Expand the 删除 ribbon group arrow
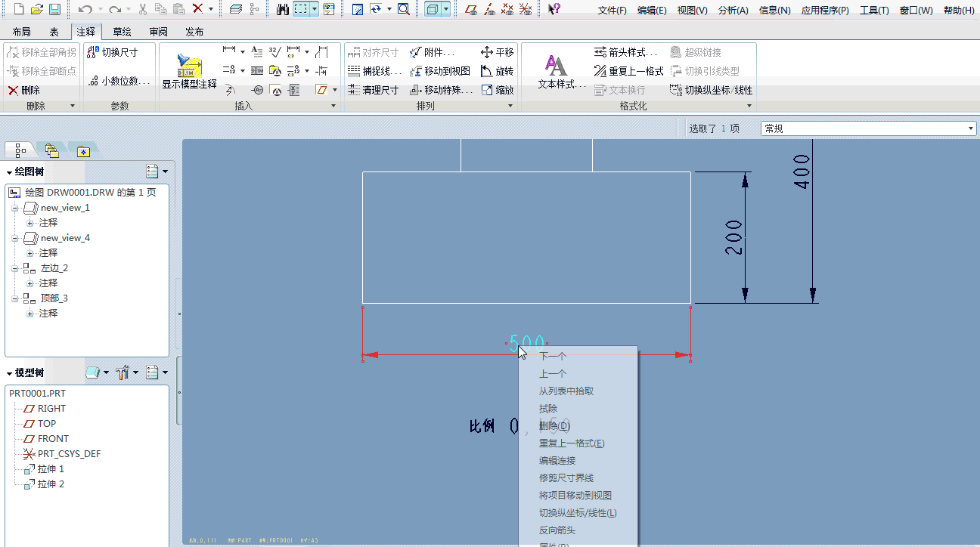Screen dimensions: 980x547 point(73,107)
